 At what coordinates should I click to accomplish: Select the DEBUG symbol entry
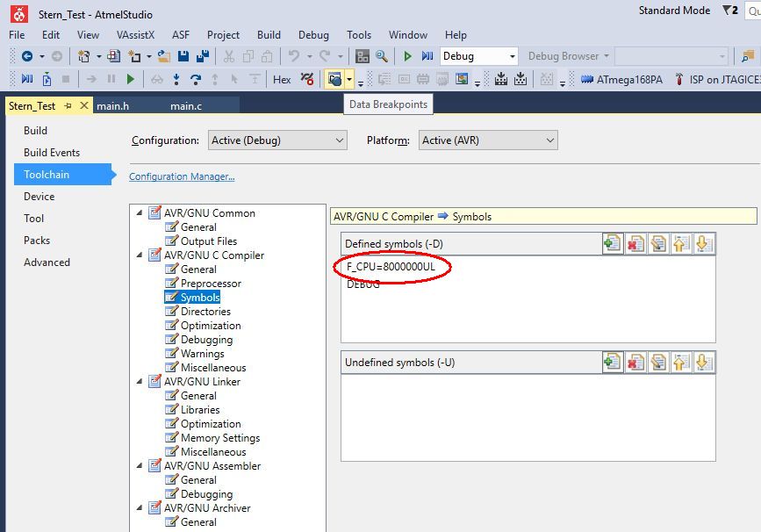click(x=363, y=284)
